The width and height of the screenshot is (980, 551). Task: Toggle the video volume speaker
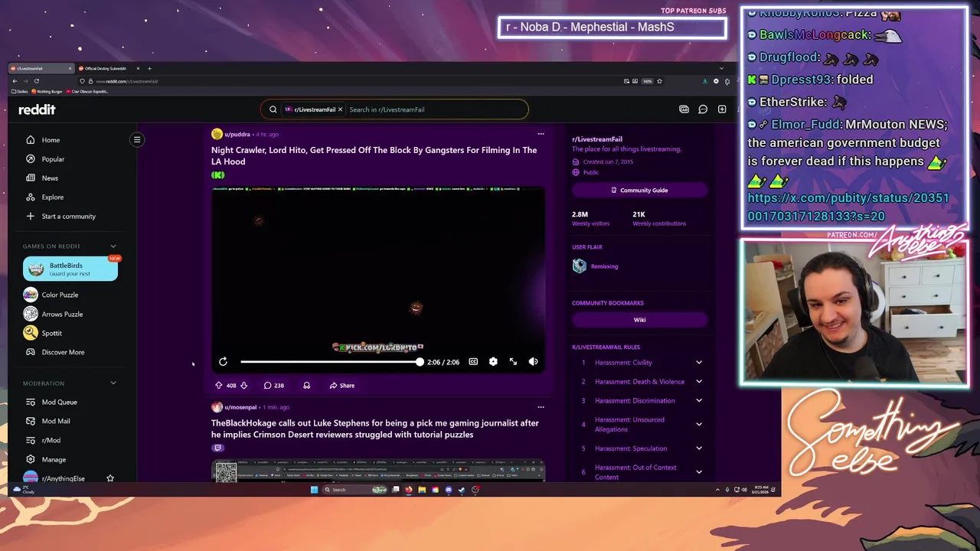533,362
